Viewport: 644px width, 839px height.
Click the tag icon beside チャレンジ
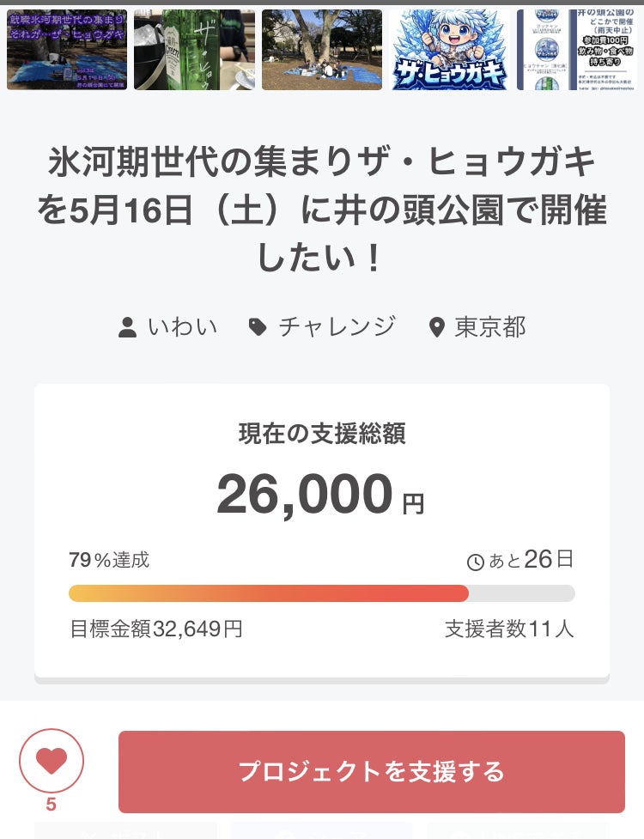pyautogui.click(x=257, y=327)
